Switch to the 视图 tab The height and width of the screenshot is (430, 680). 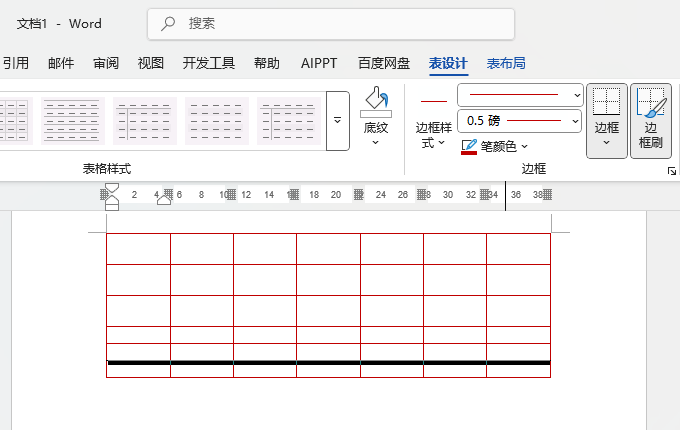(x=150, y=63)
